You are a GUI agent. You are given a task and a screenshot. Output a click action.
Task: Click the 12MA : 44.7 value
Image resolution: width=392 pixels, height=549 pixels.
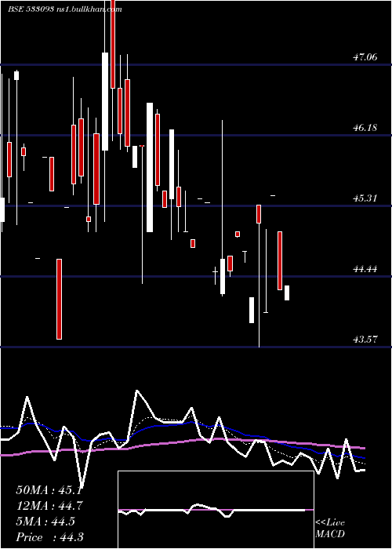[x=49, y=506]
